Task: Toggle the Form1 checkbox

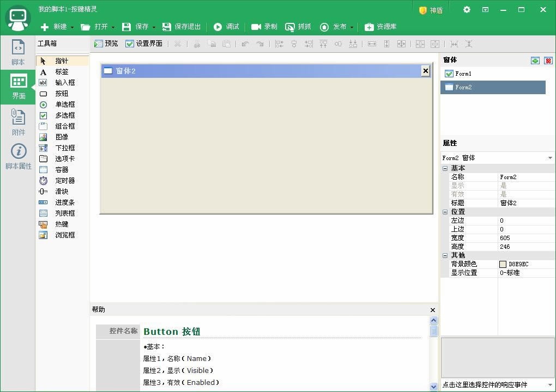Action: click(x=449, y=73)
